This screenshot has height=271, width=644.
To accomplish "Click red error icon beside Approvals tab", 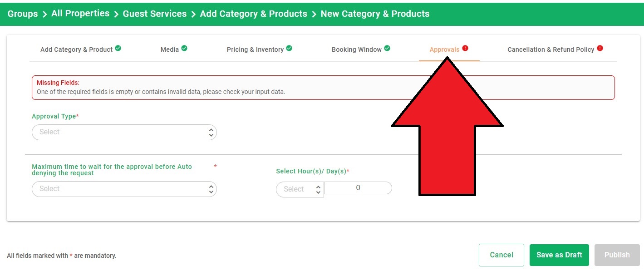I will tap(465, 48).
